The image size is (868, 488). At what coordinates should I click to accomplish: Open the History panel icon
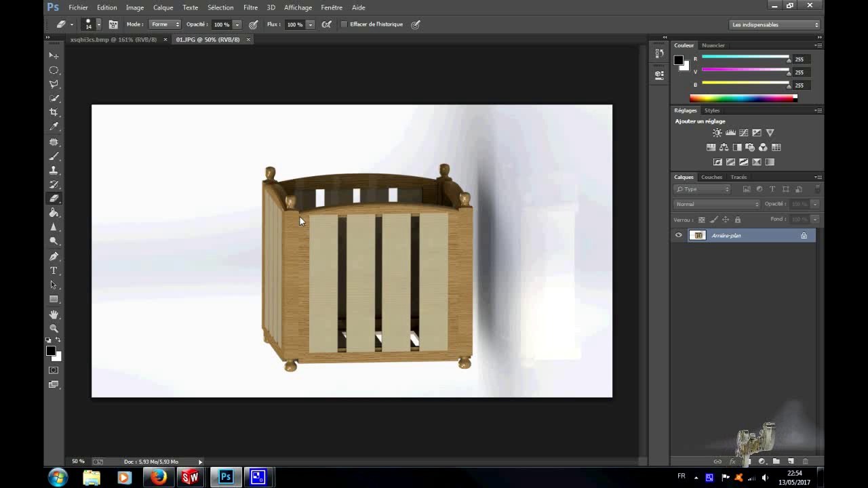point(659,54)
